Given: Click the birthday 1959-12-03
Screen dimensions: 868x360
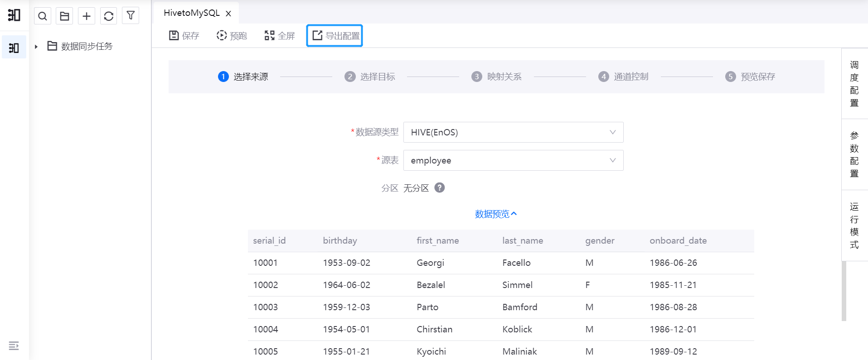Looking at the screenshot, I should [347, 307].
